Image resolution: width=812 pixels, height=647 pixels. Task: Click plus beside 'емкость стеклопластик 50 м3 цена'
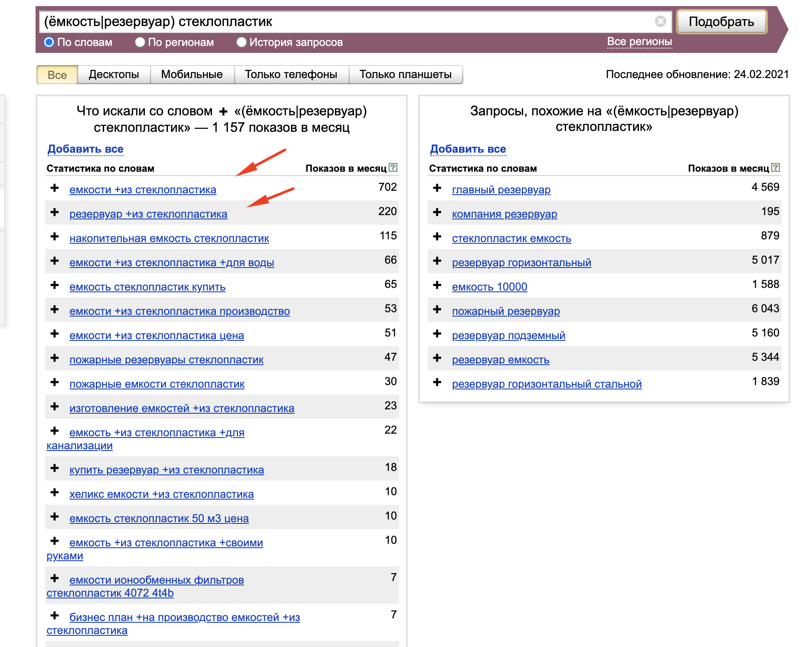tap(55, 517)
